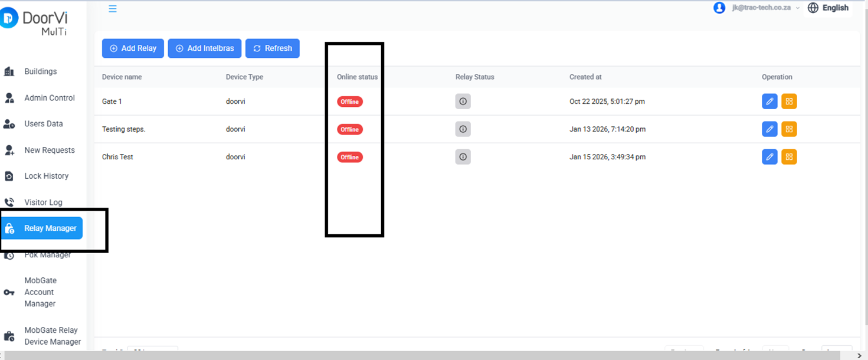Click the Online status column header
The height and width of the screenshot is (360, 868).
(357, 77)
